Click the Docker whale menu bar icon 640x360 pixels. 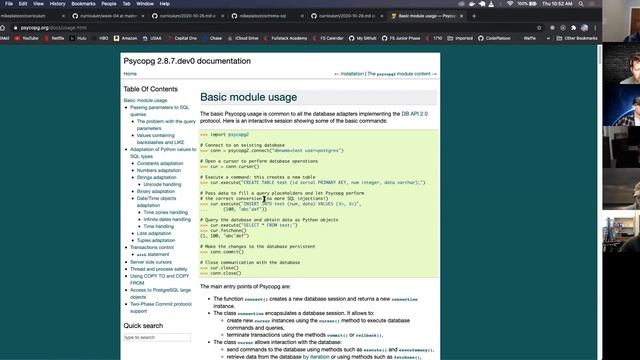point(471,4)
